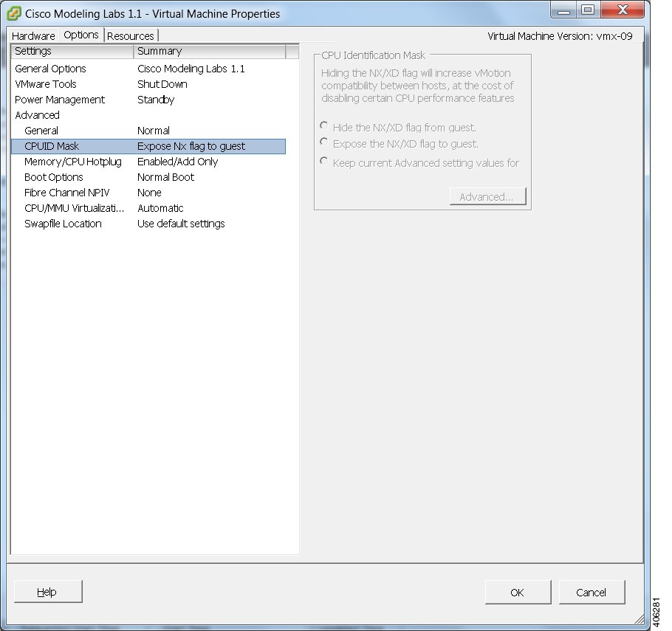Image resolution: width=672 pixels, height=631 pixels.
Task: Select the Boot Options setting
Action: coord(148,177)
